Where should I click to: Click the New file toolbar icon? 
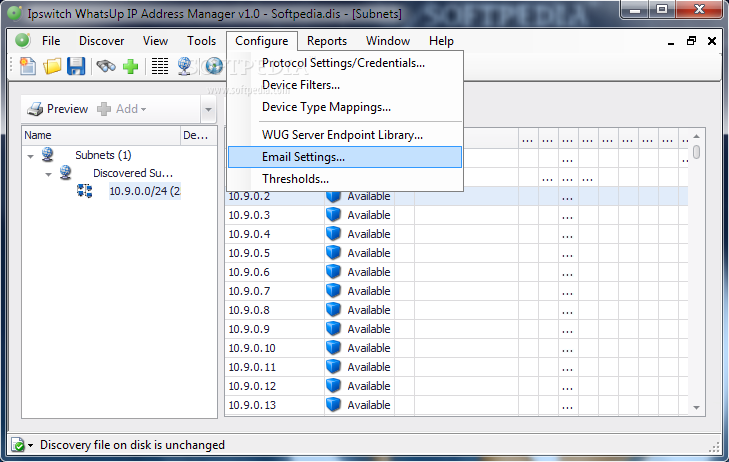pos(28,66)
